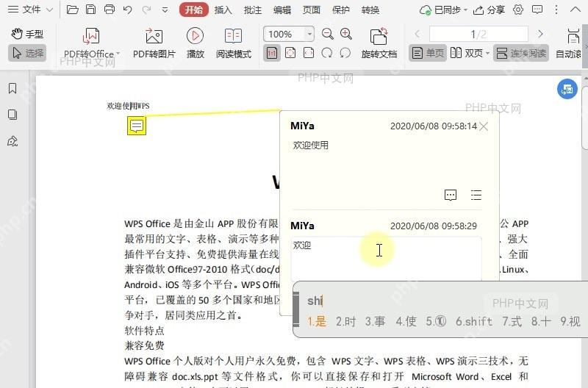Click the 分享 share button
Viewport: 588px width, 388px height.
click(489, 10)
